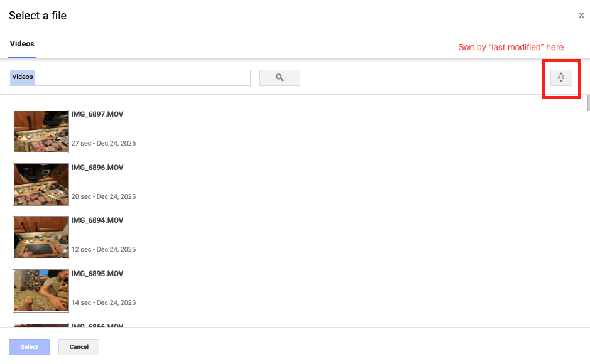Switch to the Videos tab
The width and height of the screenshot is (590, 364).
(22, 44)
